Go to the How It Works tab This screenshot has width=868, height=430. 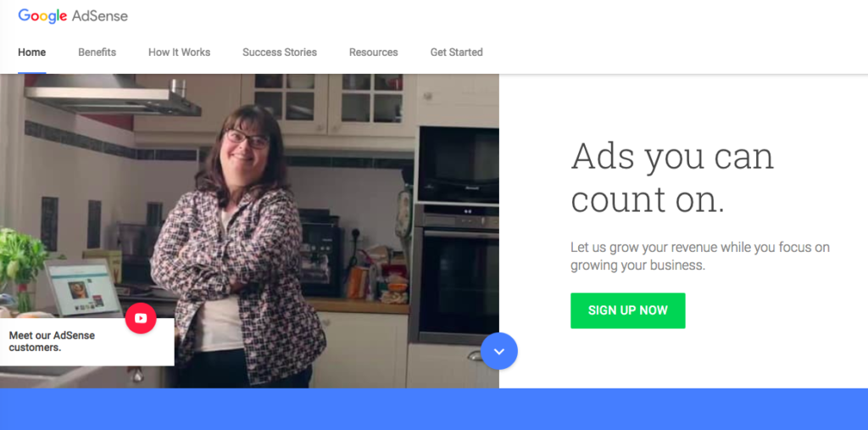(180, 53)
